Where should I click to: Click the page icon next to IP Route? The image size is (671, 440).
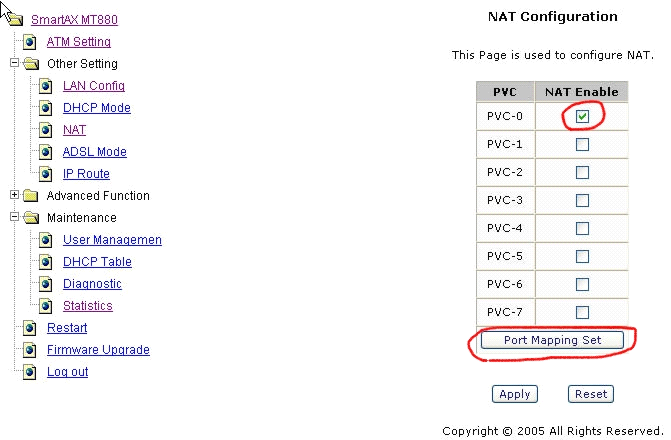(46, 174)
